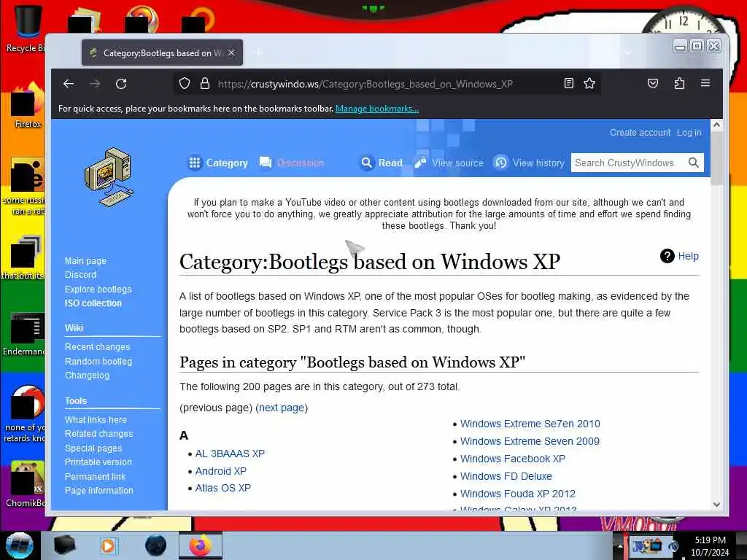Open Windows Extreme Se7en 2010 page
Viewport: 747px width, 560px height.
pyautogui.click(x=530, y=424)
